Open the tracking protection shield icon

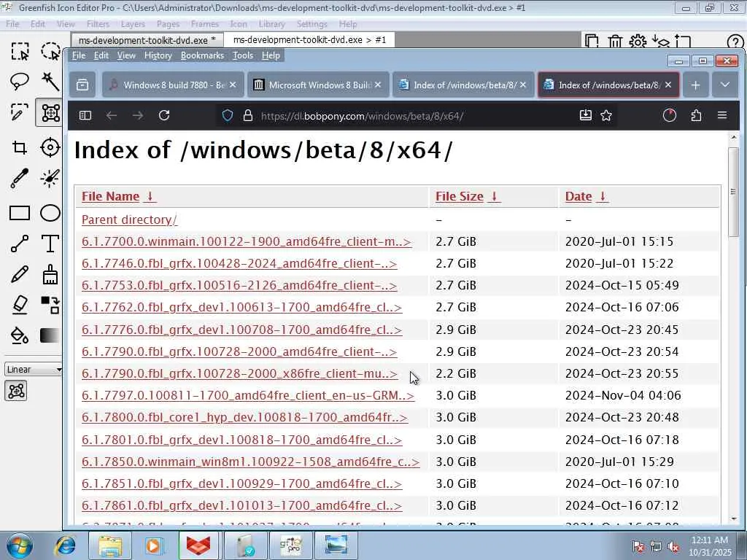pyautogui.click(x=228, y=115)
